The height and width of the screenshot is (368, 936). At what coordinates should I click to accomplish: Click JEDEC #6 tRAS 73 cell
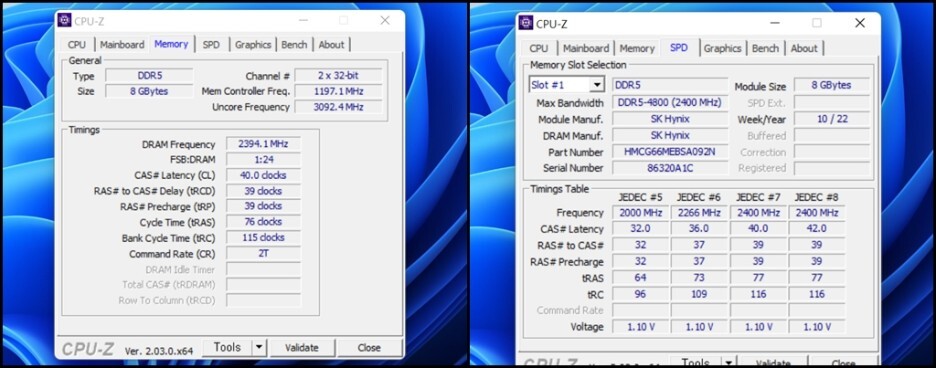coord(698,278)
